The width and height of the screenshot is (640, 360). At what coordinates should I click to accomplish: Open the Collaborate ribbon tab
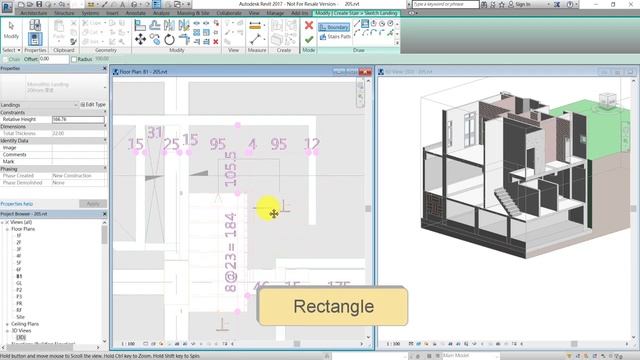[x=229, y=13]
